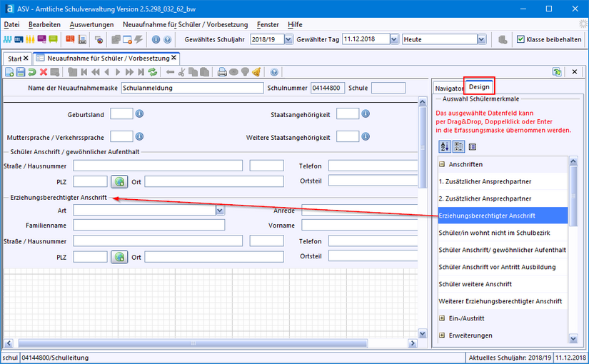Click the red X delete icon
The image size is (589, 364).
click(44, 71)
